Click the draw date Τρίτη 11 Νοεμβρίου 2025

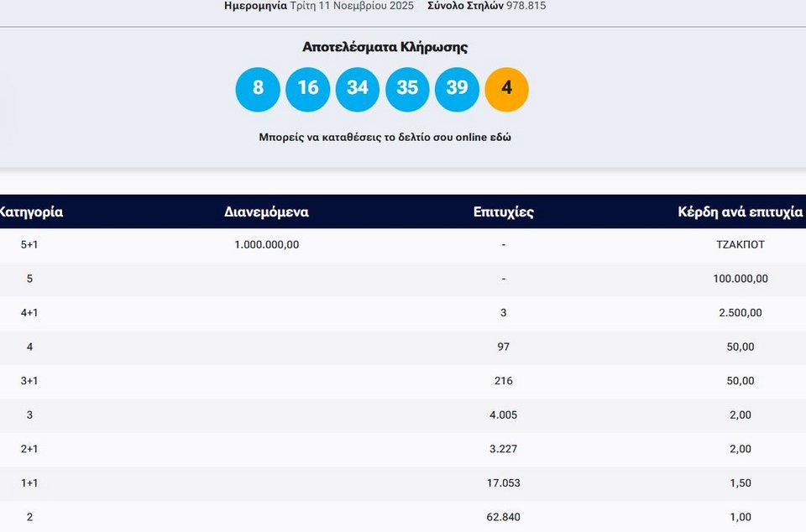pyautogui.click(x=352, y=6)
